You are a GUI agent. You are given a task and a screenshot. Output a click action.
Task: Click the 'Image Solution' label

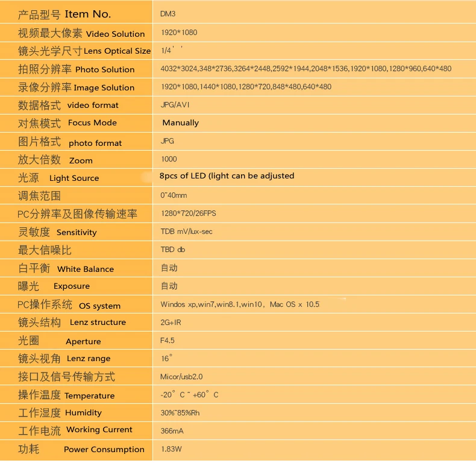point(104,88)
